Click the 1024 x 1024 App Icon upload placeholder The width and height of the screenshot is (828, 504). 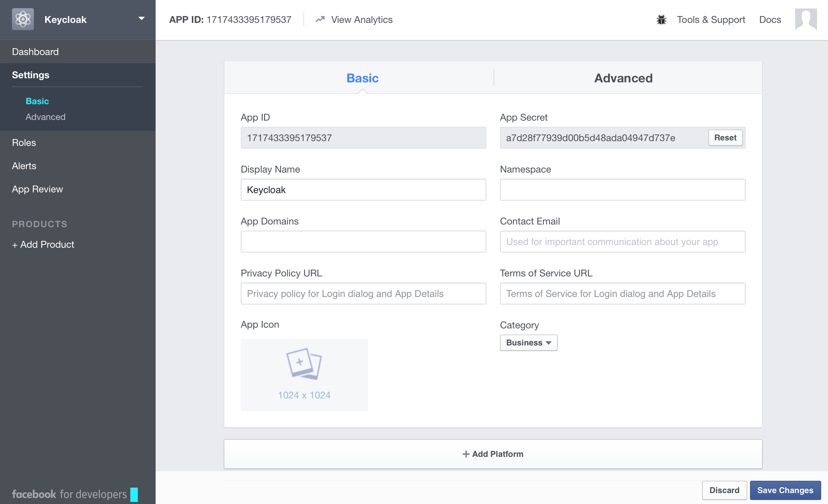(x=304, y=374)
